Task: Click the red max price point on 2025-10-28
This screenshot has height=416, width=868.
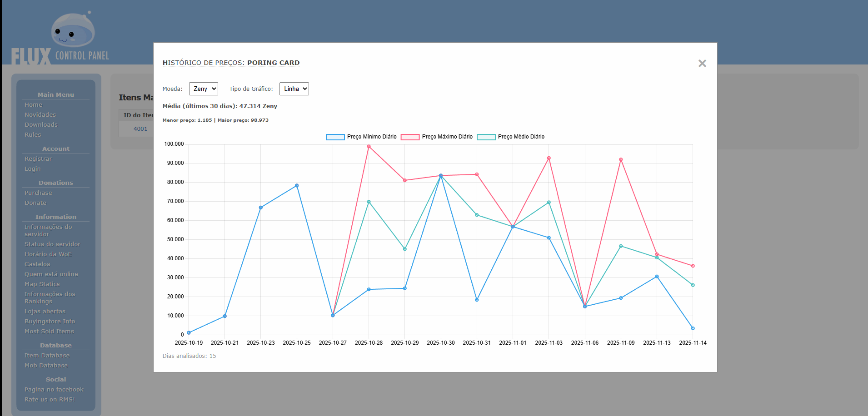Action: point(369,147)
